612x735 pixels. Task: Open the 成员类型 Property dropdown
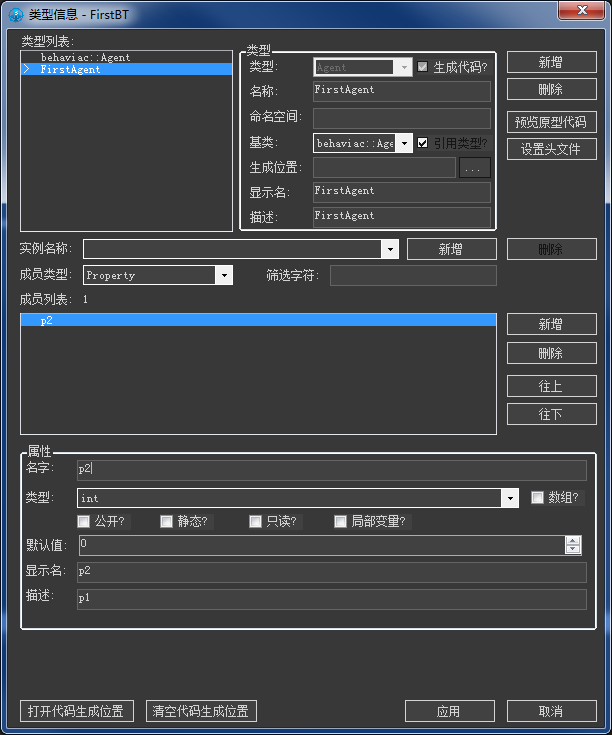click(224, 275)
